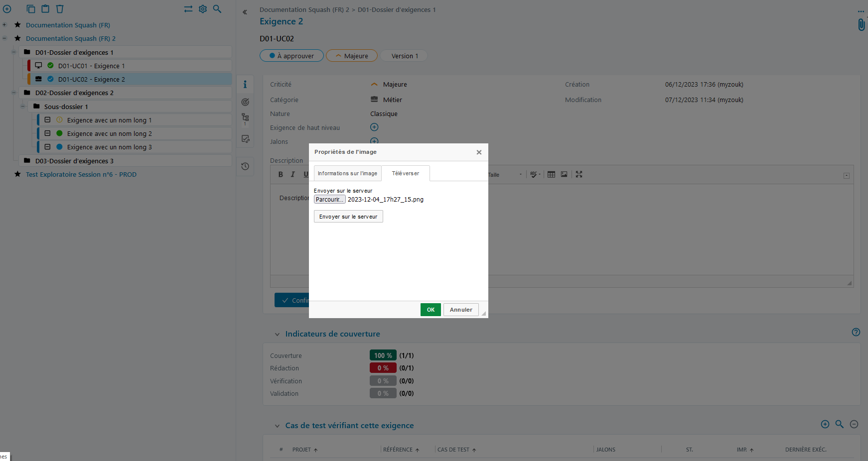868x461 pixels.
Task: Collapse the editor toolbar with the corner toggle
Action: [x=847, y=176]
